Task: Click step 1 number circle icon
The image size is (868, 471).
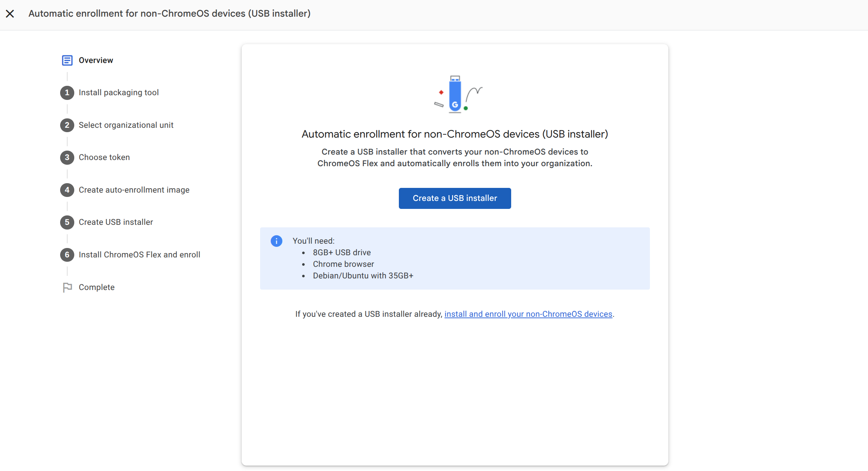Action: pos(67,93)
